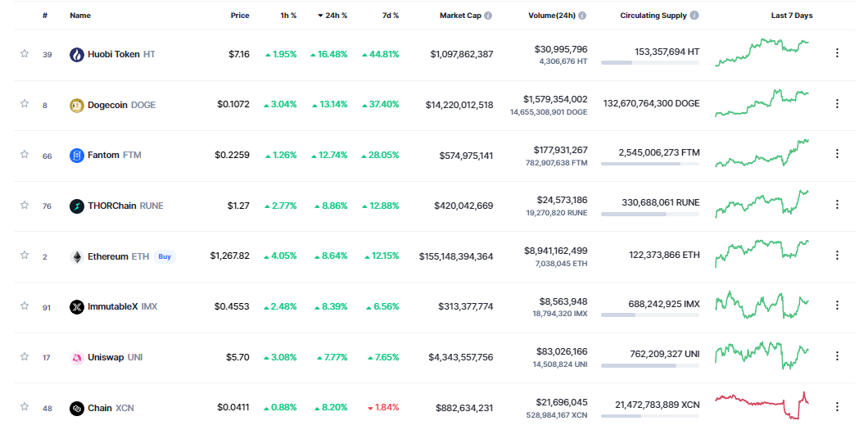Star Huobi Token to add to watchlist
This screenshot has width=868, height=430.
[x=25, y=54]
